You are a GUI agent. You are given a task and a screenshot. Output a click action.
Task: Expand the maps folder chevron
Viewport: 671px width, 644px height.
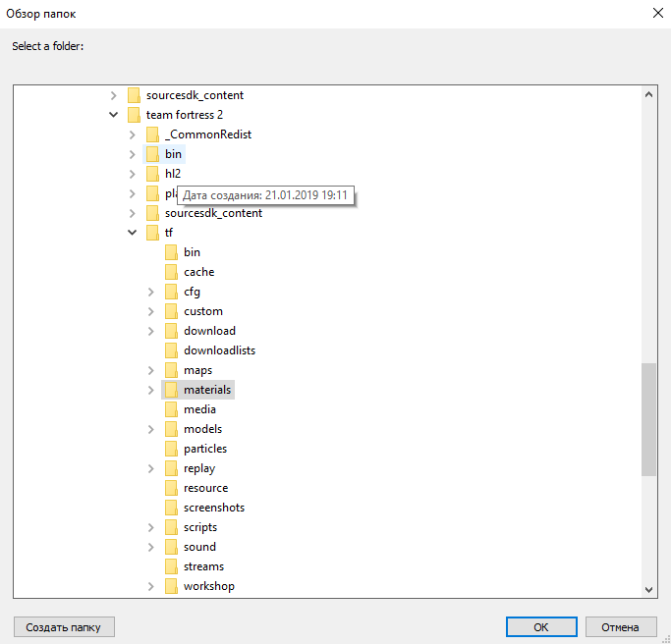click(151, 370)
